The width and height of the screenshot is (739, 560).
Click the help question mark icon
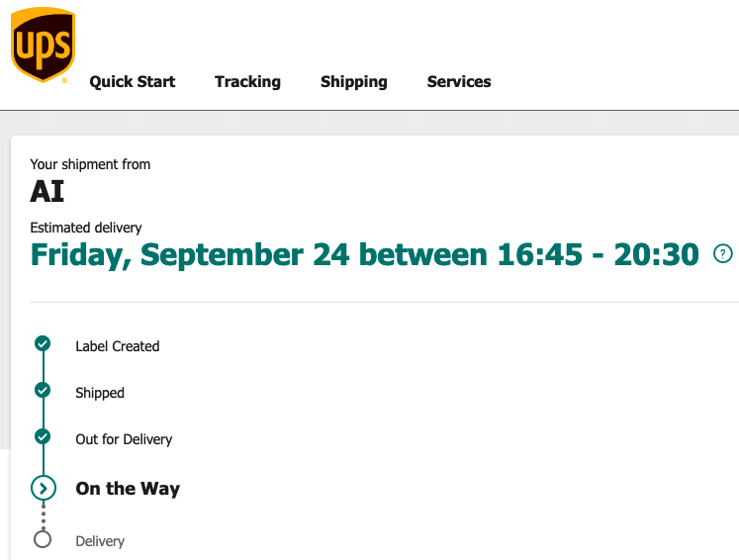[723, 254]
